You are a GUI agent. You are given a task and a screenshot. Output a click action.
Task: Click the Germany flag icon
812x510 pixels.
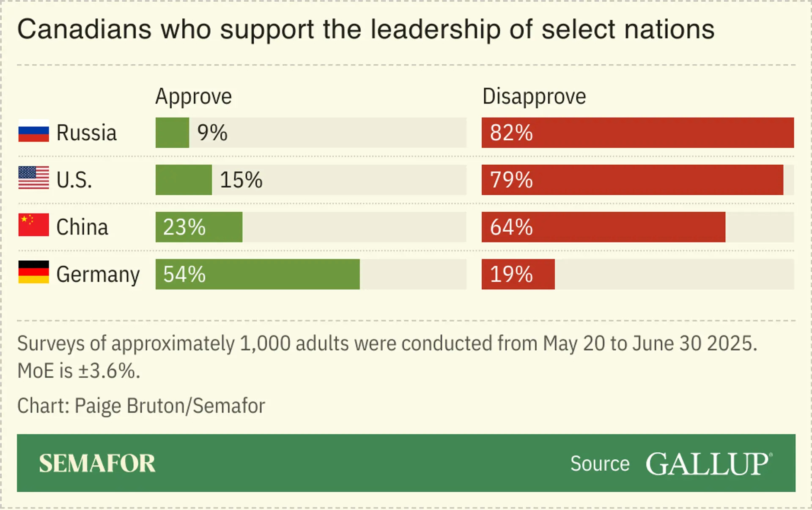pos(34,272)
